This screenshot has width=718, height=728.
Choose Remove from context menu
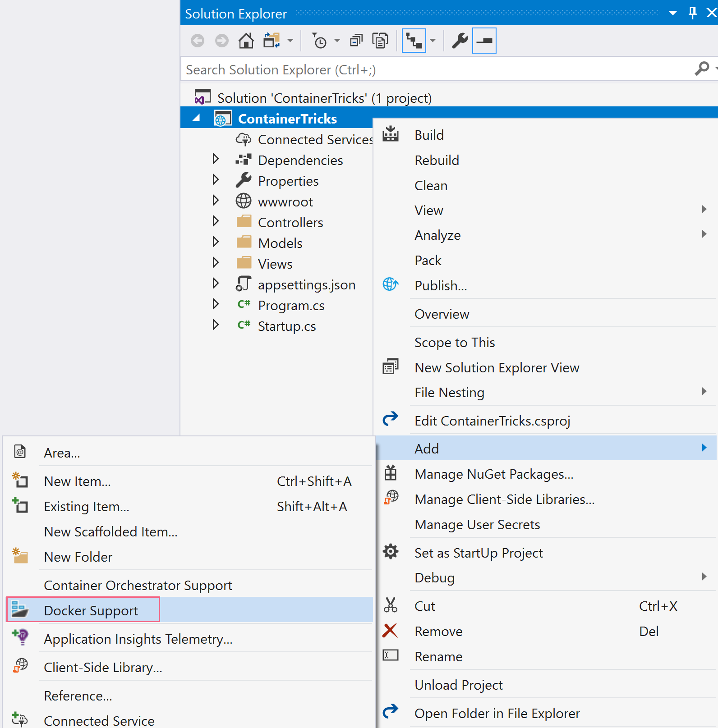point(545,631)
